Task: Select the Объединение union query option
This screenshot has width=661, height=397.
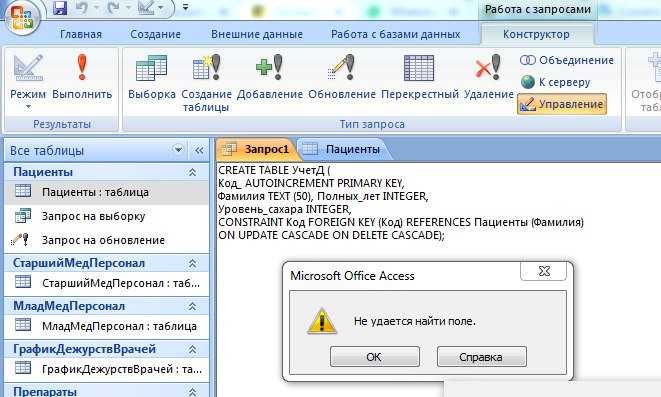Action: click(567, 60)
